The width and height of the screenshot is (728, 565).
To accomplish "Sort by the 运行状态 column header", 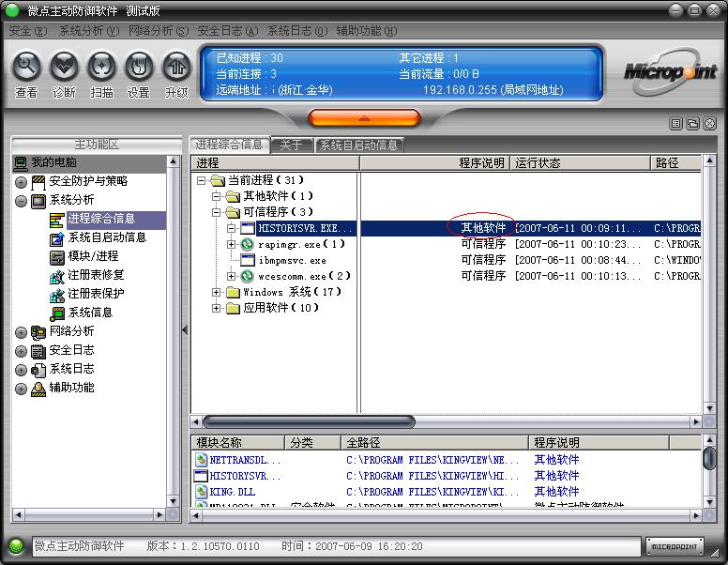I will (x=580, y=163).
